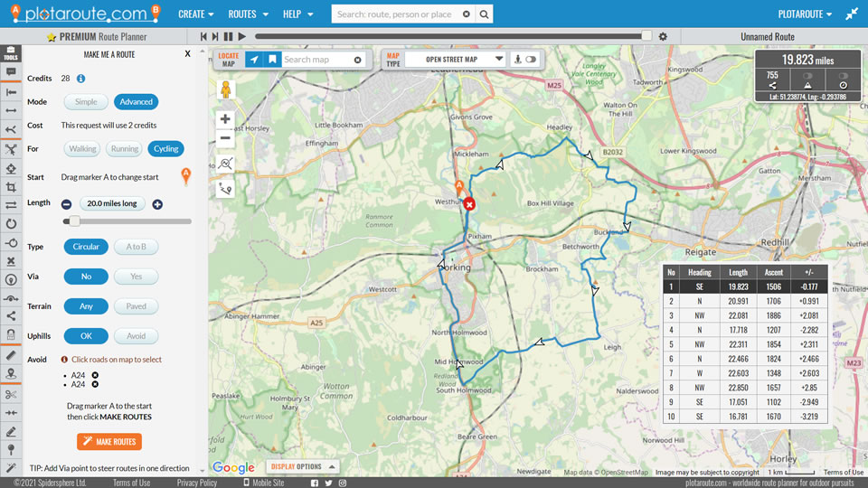Click the playback progress slider handle

(x=646, y=36)
